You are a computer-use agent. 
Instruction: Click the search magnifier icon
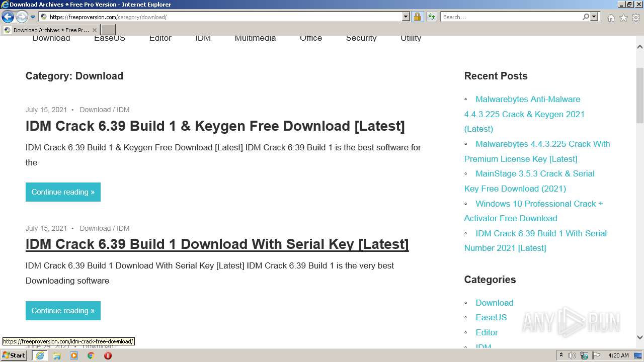586,17
